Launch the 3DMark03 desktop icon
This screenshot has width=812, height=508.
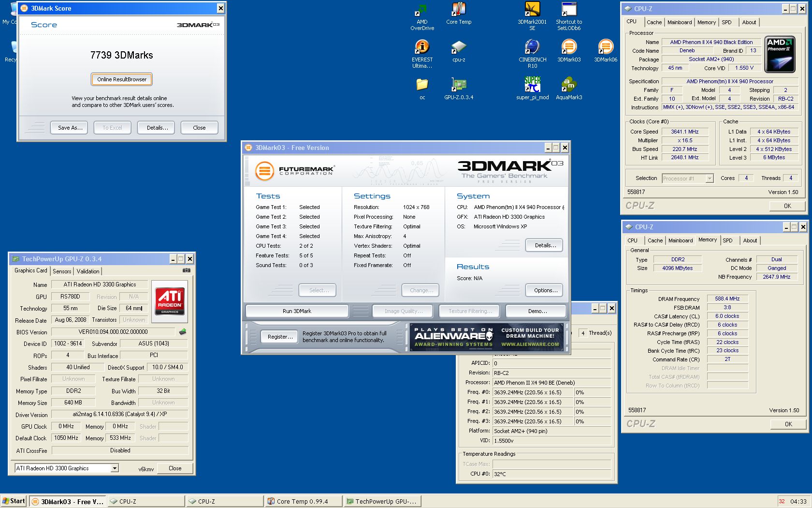pyautogui.click(x=569, y=51)
